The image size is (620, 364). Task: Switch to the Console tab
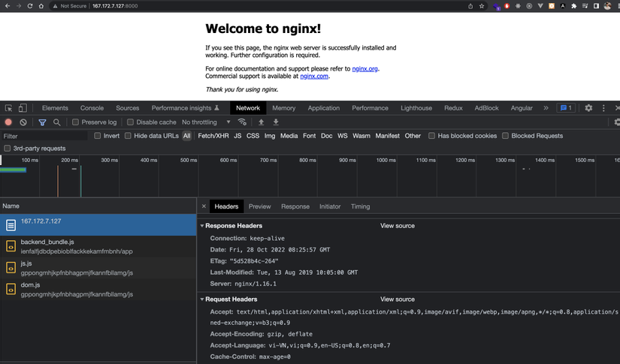tap(92, 108)
